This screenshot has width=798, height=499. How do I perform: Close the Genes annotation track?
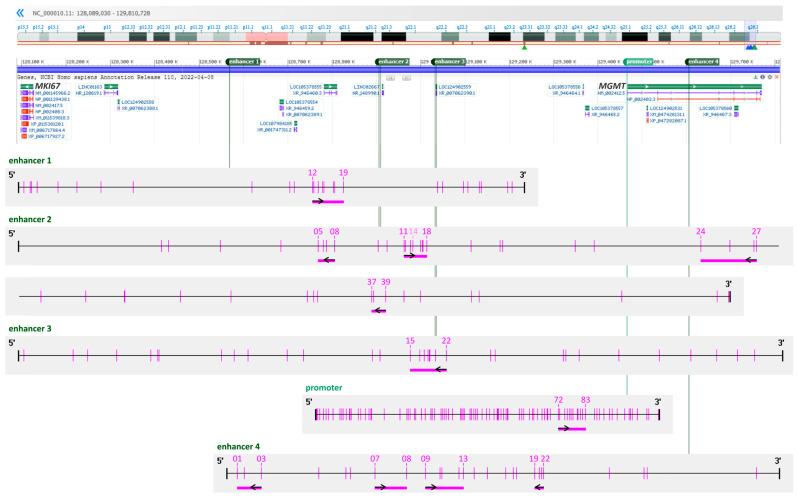[777, 77]
